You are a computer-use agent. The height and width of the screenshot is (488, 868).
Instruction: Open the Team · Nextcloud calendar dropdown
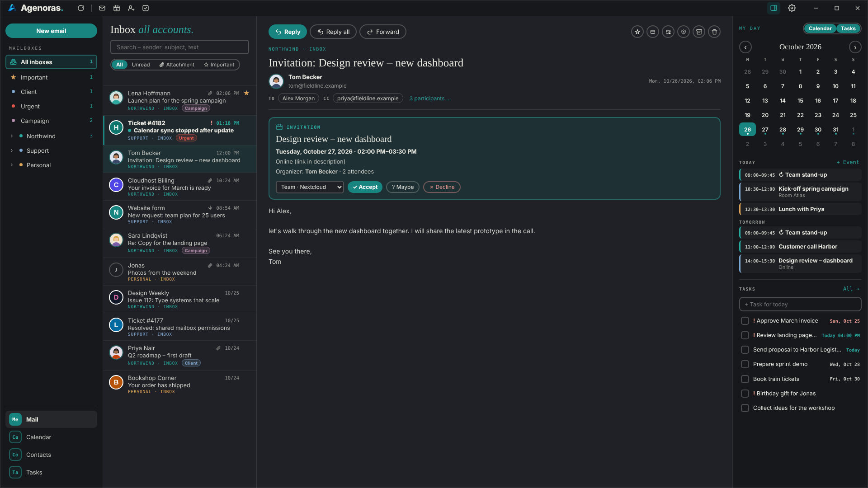(310, 187)
